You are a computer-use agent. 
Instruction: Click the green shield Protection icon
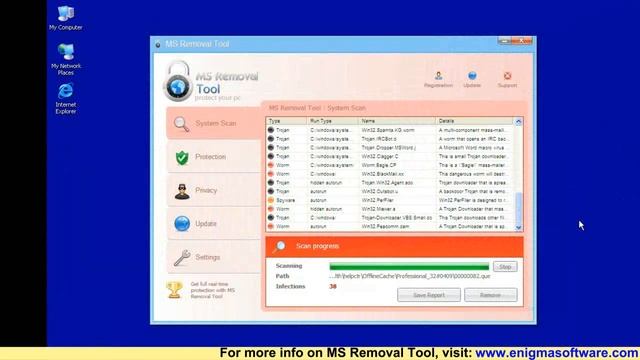[x=182, y=157]
